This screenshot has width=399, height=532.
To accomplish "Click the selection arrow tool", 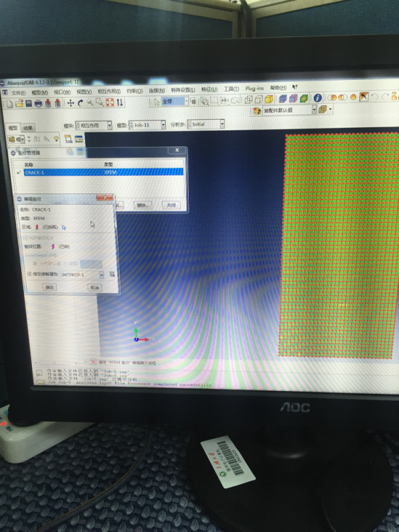I will tap(156, 102).
